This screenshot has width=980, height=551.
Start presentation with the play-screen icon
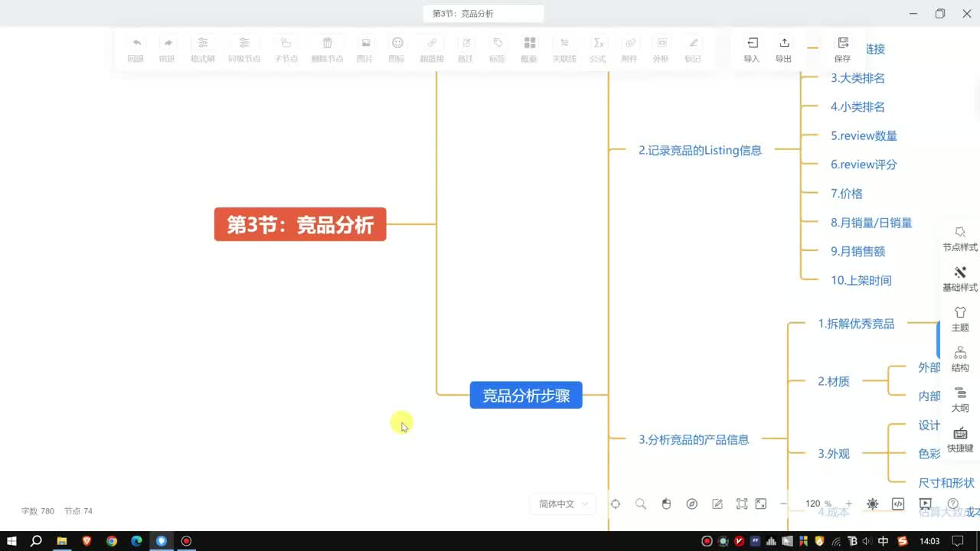point(926,504)
